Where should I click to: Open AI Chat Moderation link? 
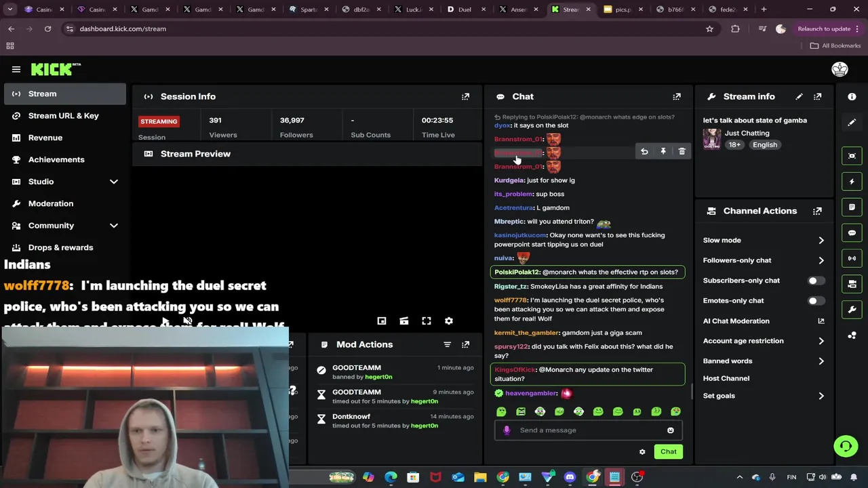pos(764,321)
